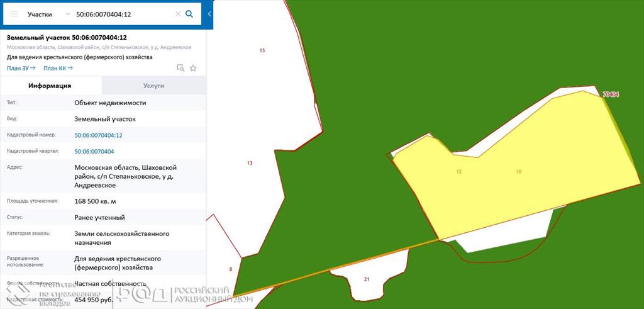
Task: Open cadastral quarter 50:06:0070404 link
Action: coord(94,152)
